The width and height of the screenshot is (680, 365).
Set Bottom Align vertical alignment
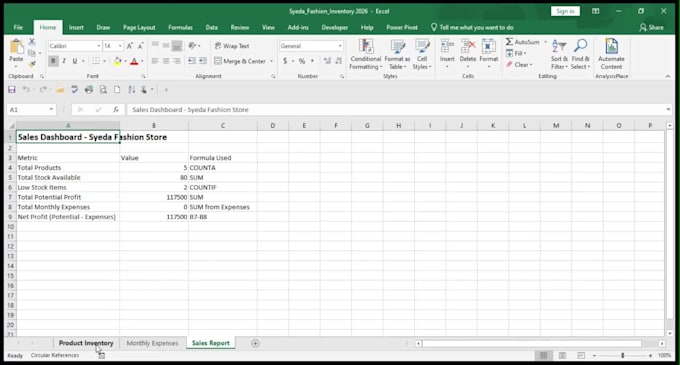coord(177,46)
